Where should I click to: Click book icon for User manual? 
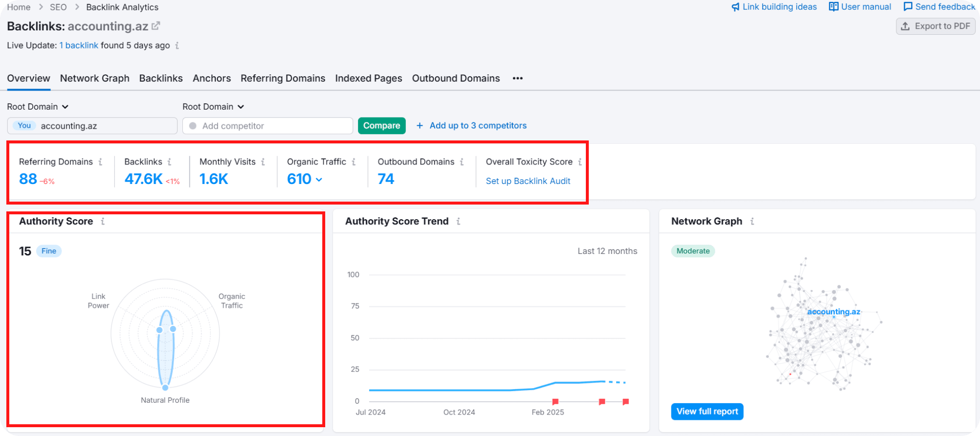833,7
